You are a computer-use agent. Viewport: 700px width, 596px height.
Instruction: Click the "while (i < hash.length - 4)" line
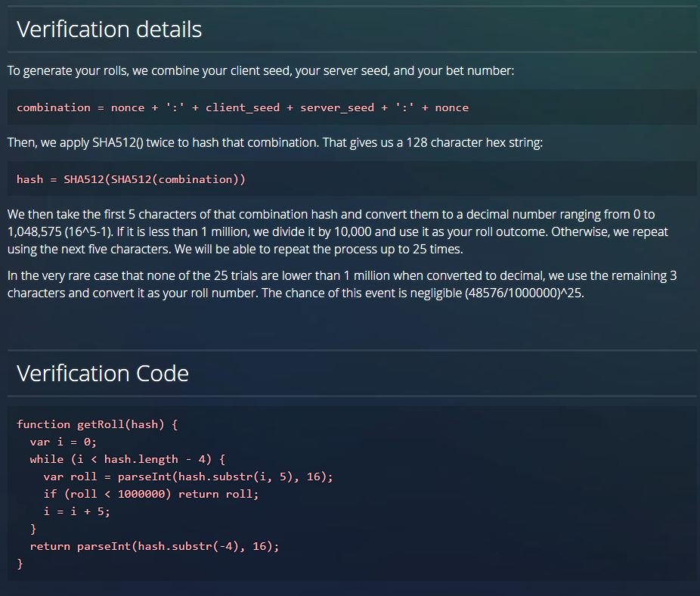[x=127, y=459]
